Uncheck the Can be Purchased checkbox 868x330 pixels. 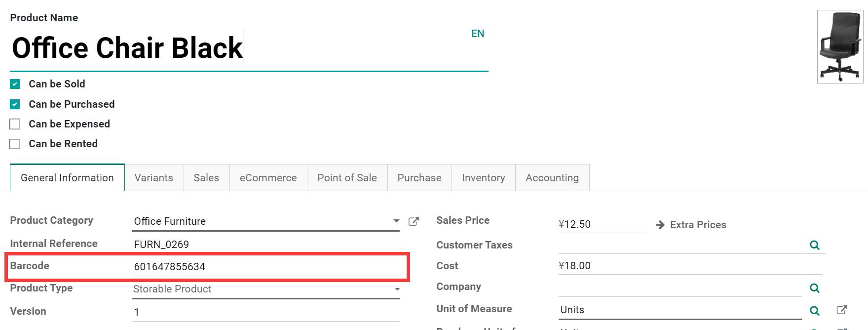pyautogui.click(x=15, y=104)
